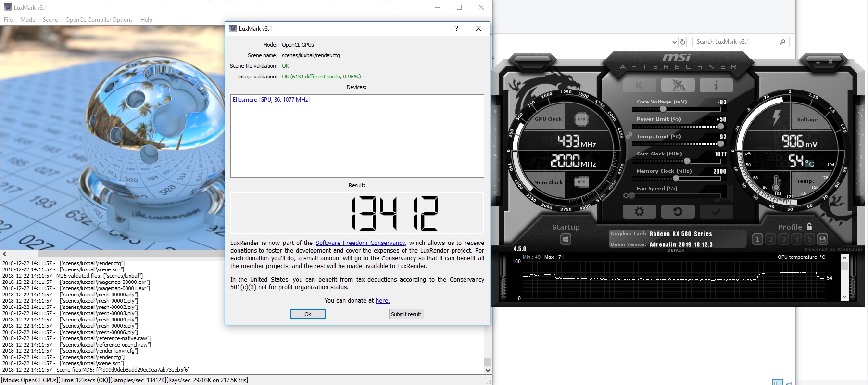
Task: Click the Explorer refresh button
Action: tap(683, 42)
